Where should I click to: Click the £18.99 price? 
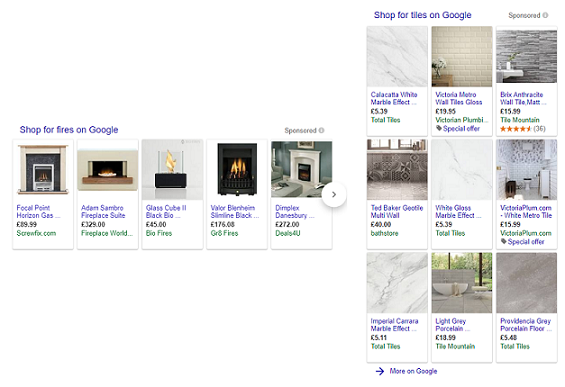(446, 338)
